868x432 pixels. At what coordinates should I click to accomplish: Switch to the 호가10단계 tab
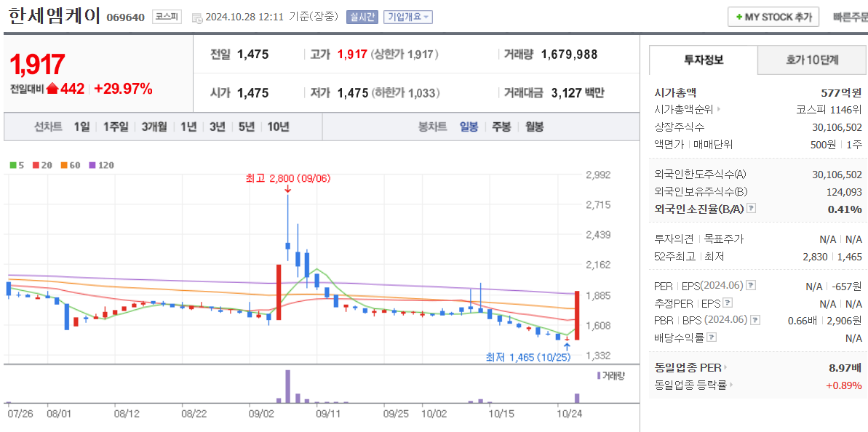(812, 60)
